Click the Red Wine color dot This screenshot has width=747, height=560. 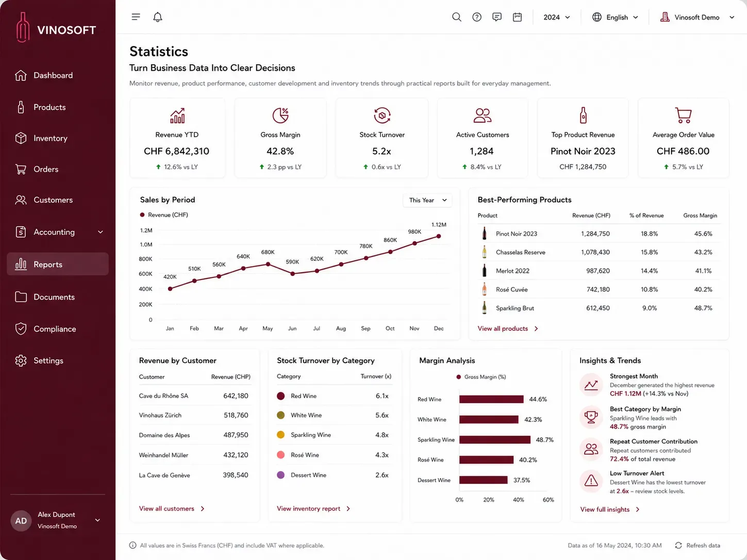pos(281,396)
